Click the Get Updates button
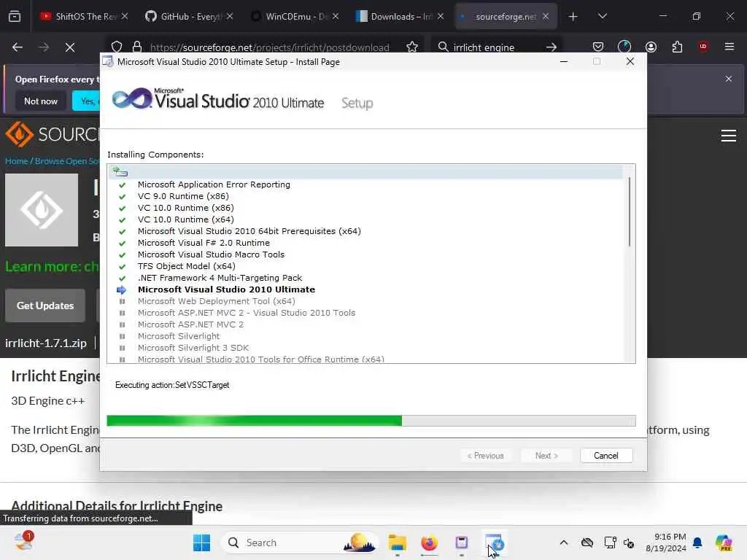 click(x=45, y=306)
